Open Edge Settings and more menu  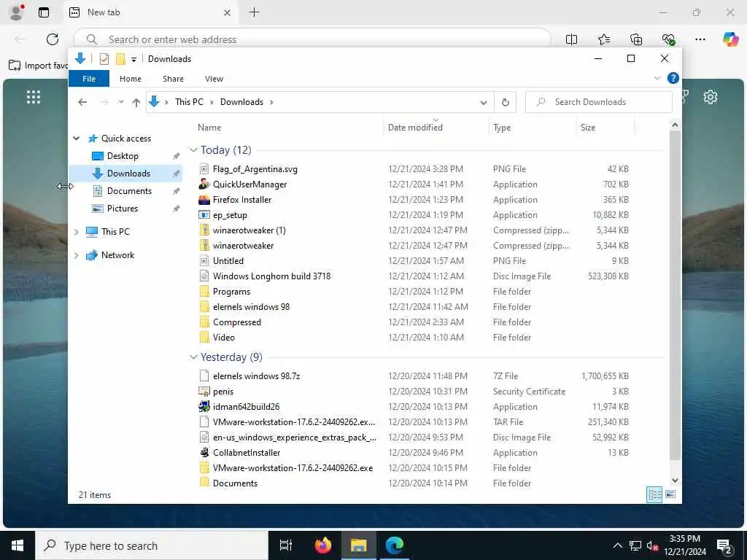pyautogui.click(x=700, y=39)
